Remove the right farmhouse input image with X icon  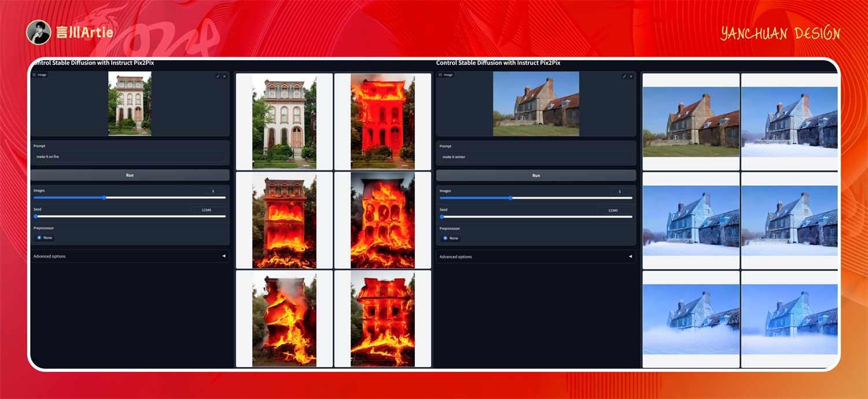[x=631, y=76]
